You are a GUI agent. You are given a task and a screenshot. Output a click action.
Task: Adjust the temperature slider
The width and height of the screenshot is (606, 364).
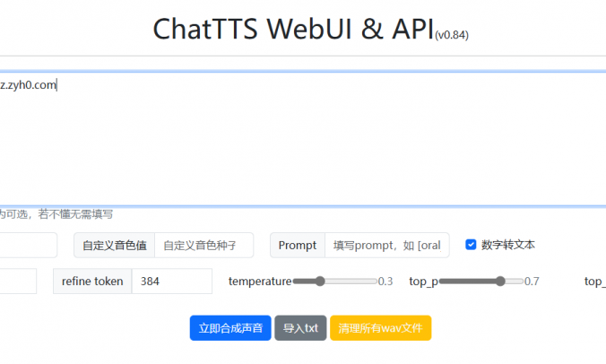tap(334, 282)
